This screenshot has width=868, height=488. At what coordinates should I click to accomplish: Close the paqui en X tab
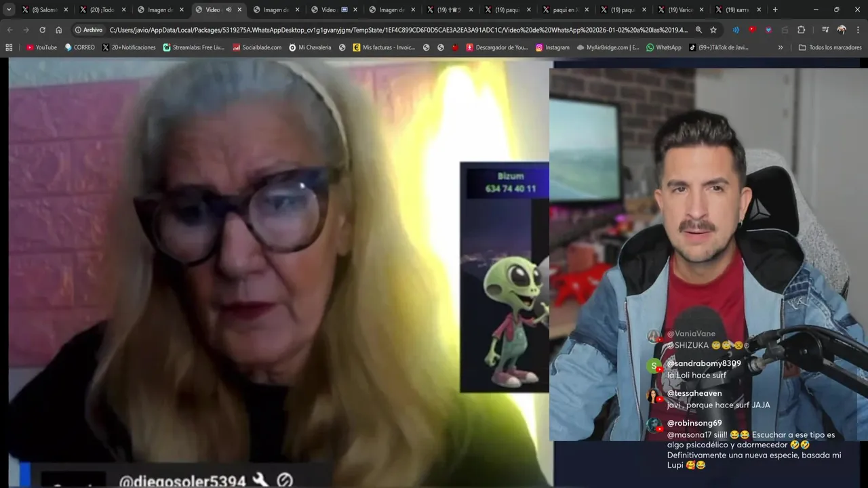pos(586,9)
